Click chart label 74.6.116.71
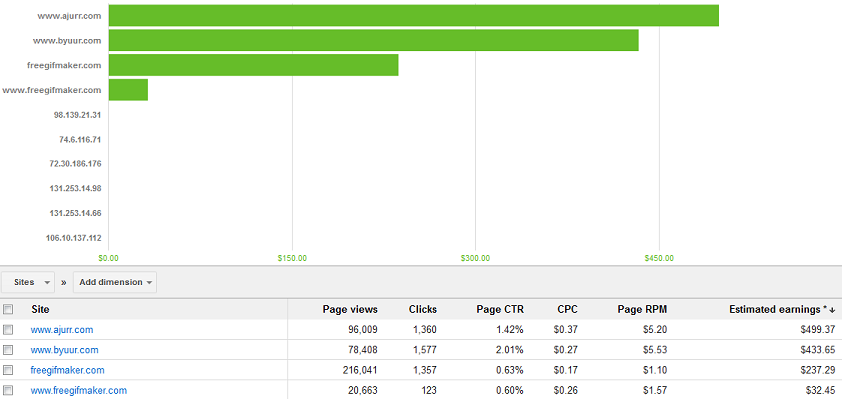This screenshot has width=842, height=399. click(x=80, y=140)
